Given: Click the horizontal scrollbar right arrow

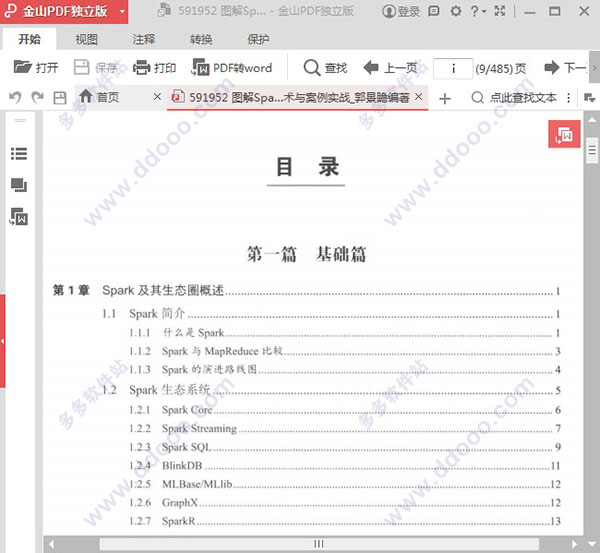Looking at the screenshot, I should tap(574, 544).
